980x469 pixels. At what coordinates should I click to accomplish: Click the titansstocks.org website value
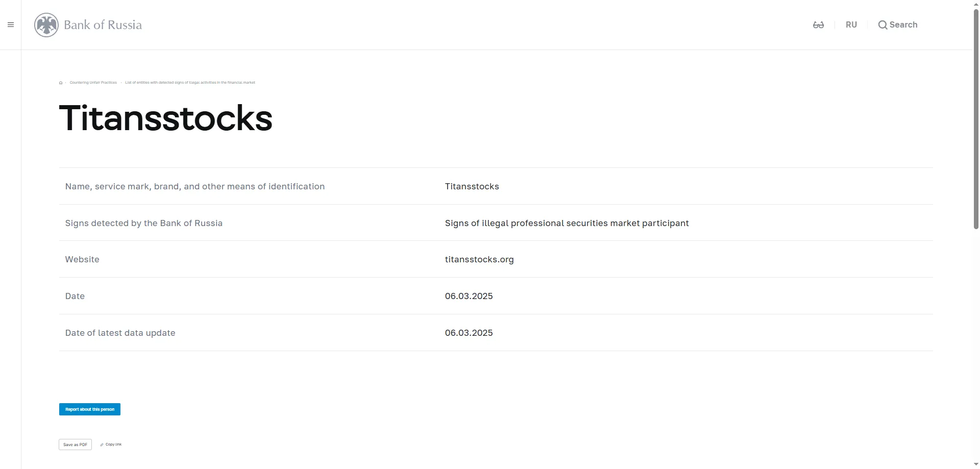click(479, 259)
